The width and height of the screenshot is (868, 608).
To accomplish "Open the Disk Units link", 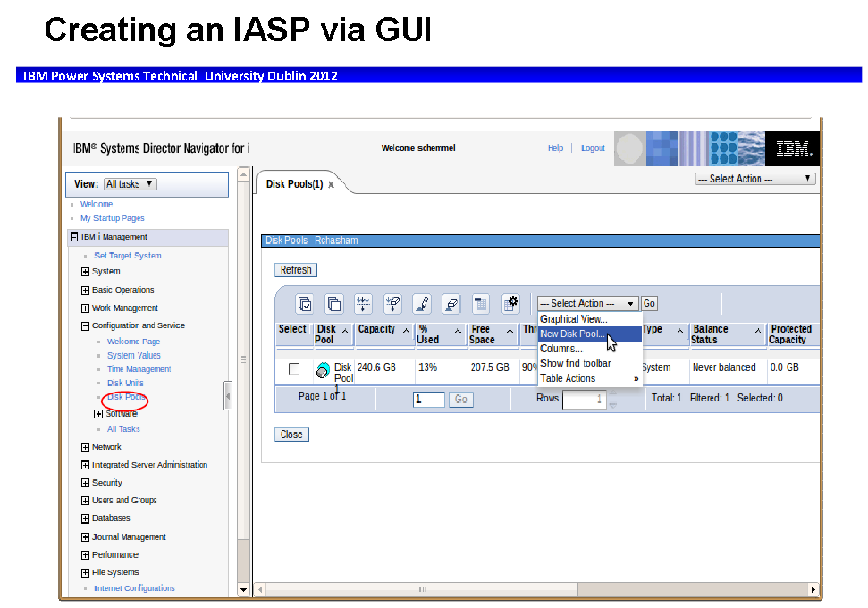I will [125, 384].
